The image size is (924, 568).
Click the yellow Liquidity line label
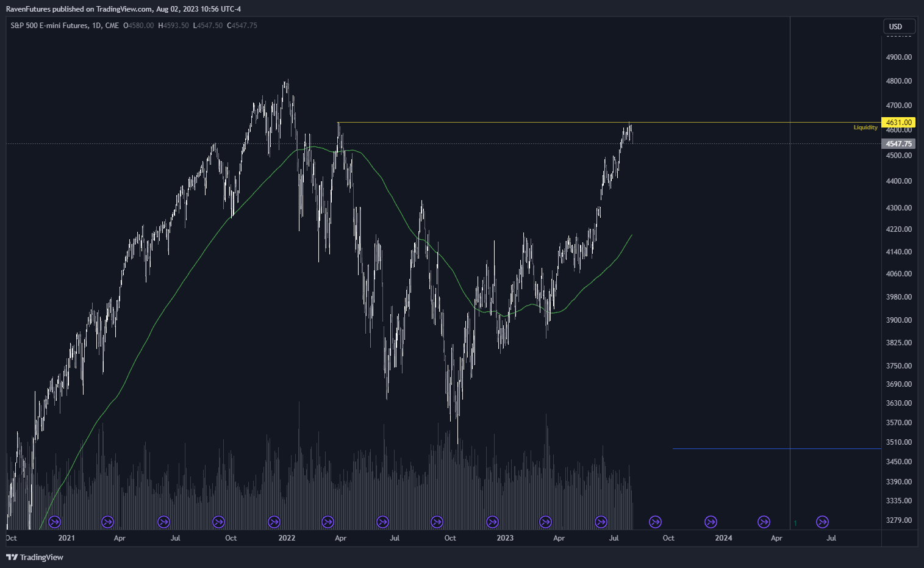865,128
